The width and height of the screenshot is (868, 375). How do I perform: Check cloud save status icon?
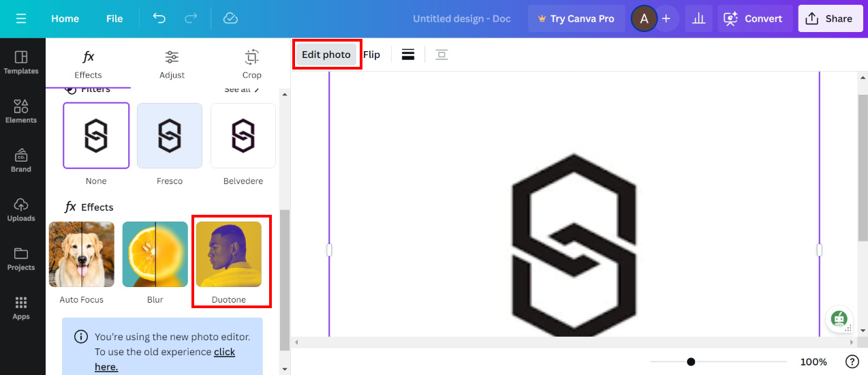click(x=230, y=18)
